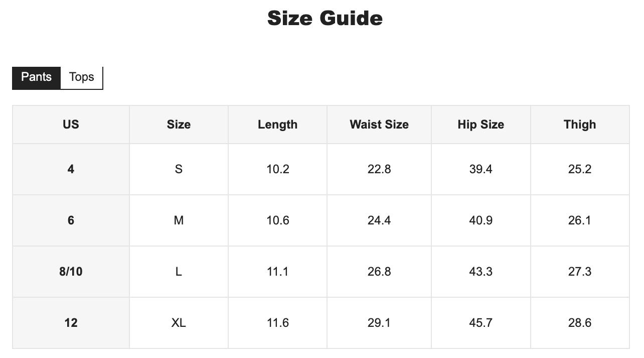Screen dimensions: 644x358
Task: Select thigh value 28.6
Action: click(579, 323)
